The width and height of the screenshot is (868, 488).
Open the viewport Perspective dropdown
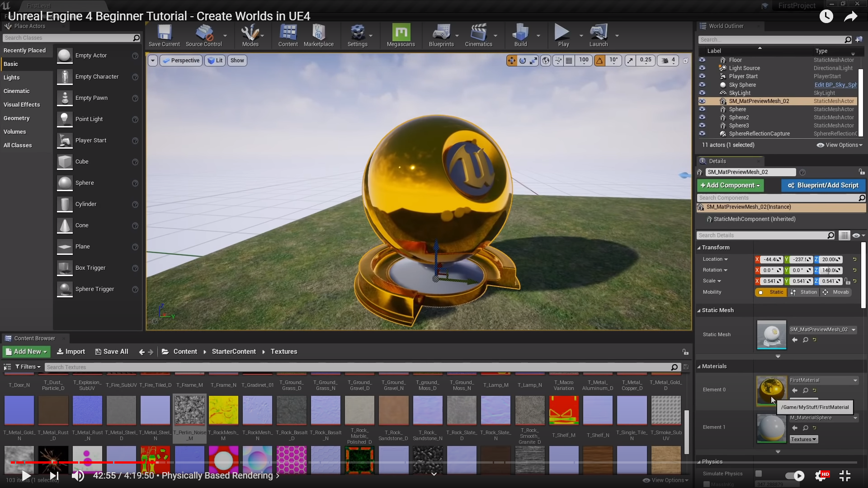[x=180, y=61]
